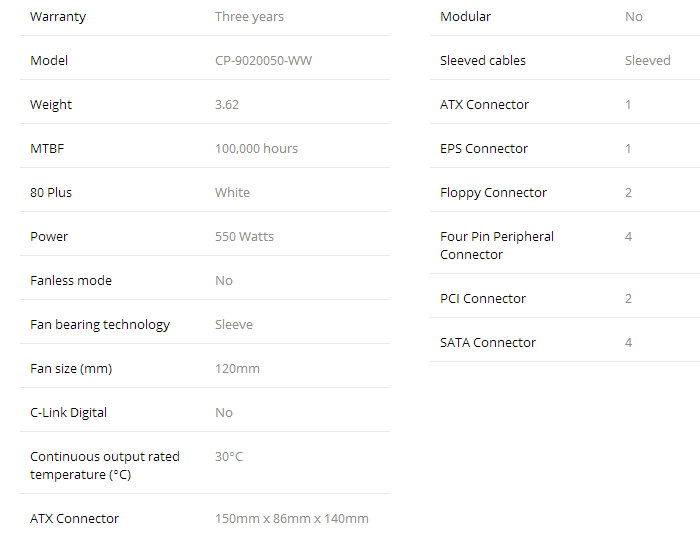Click the C-Link Digital label

pos(68,413)
